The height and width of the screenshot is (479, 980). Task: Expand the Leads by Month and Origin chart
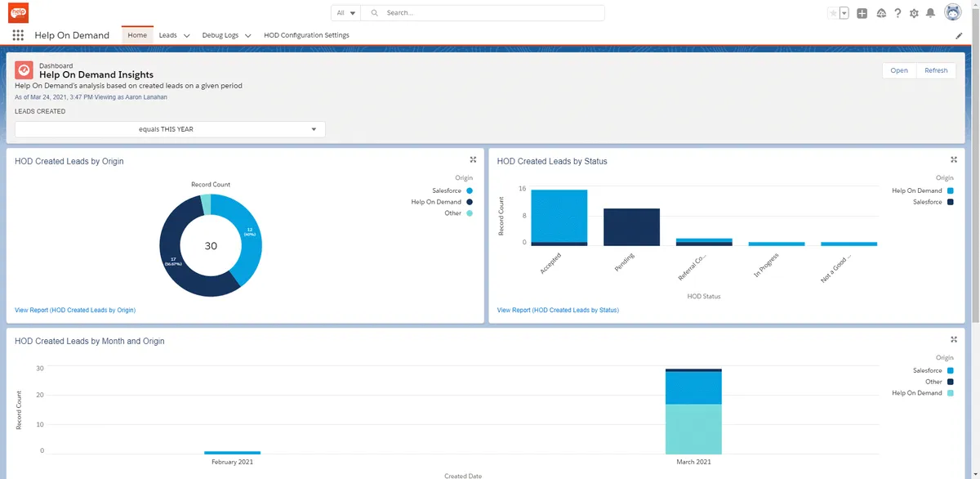[x=953, y=340]
